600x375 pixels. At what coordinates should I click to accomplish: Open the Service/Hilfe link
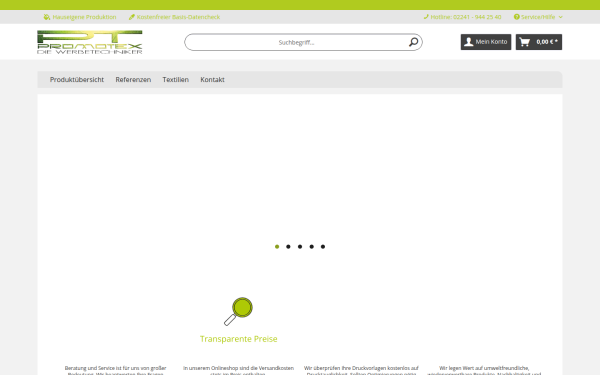(538, 17)
